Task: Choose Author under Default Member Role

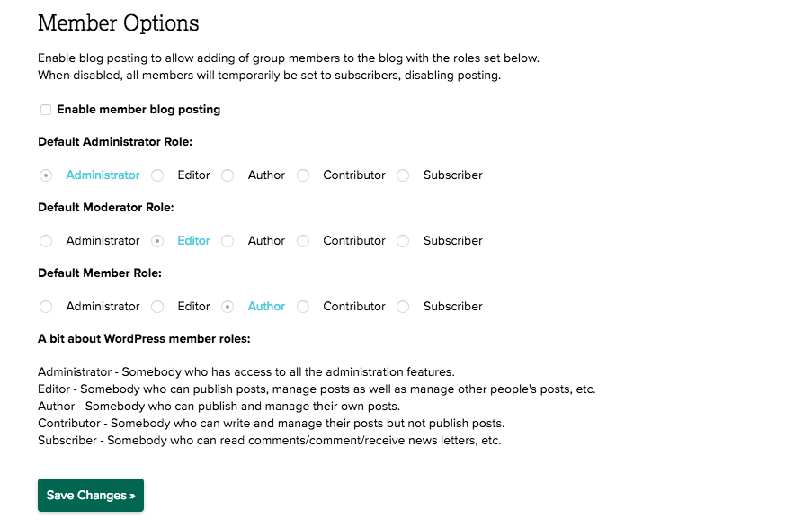Action: 228,307
